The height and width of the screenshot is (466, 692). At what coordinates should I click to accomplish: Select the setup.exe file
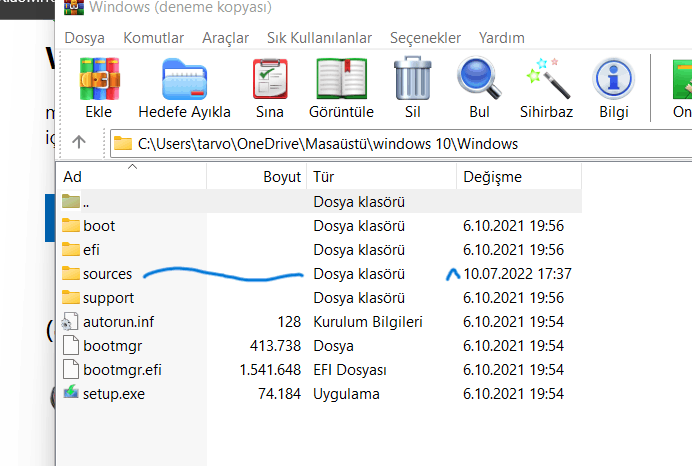click(113, 393)
